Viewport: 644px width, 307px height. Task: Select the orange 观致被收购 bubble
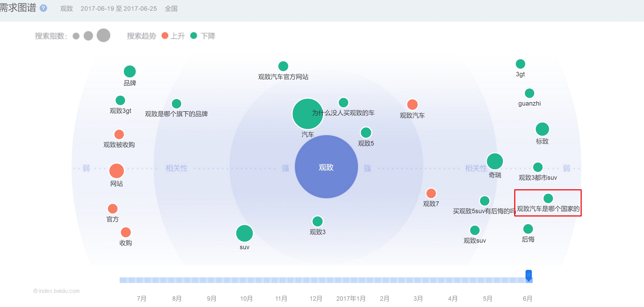point(119,134)
